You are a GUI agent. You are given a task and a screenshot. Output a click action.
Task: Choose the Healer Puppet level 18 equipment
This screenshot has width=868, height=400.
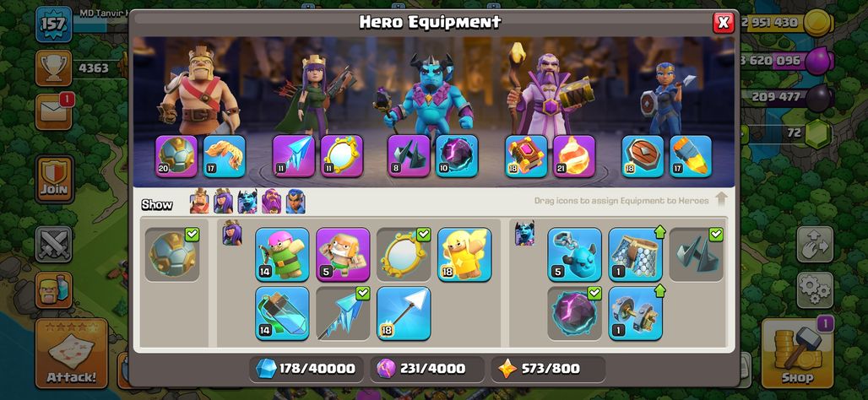click(464, 254)
